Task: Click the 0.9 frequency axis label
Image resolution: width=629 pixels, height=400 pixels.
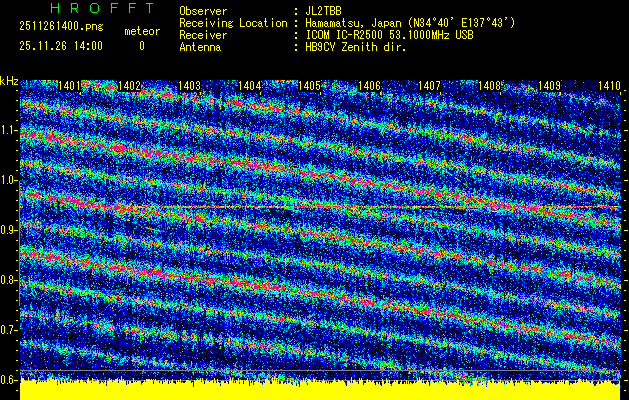Action: tap(9, 230)
